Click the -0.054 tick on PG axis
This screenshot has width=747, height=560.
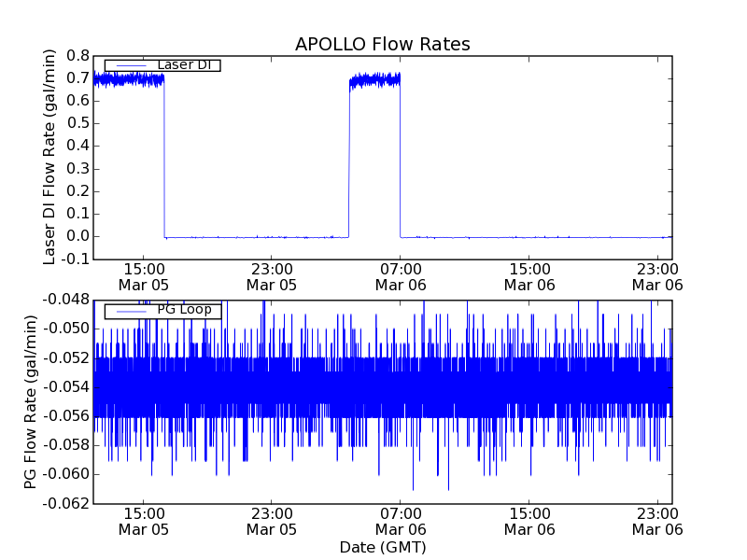[65, 387]
